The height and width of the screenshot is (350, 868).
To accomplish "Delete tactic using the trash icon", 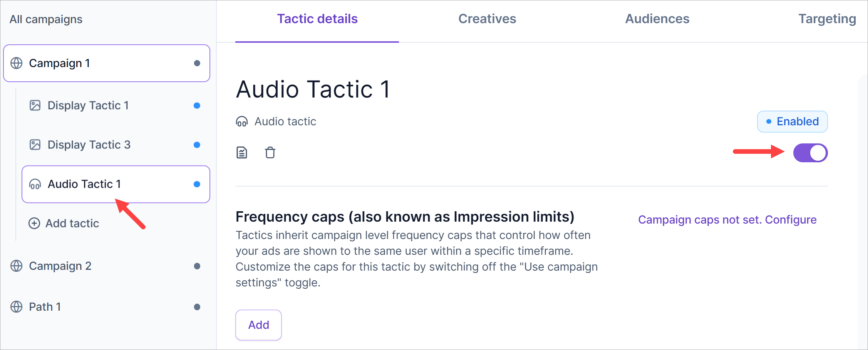I will [270, 153].
